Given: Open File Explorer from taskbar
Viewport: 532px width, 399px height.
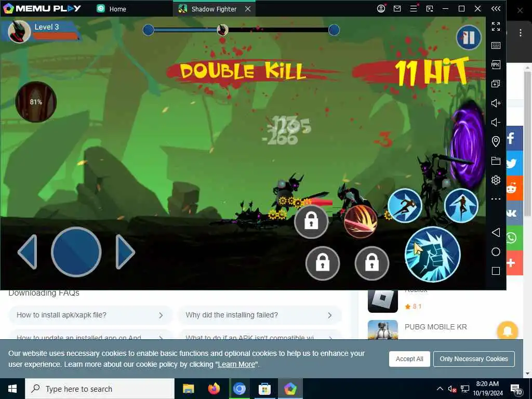Looking at the screenshot, I should 188,389.
